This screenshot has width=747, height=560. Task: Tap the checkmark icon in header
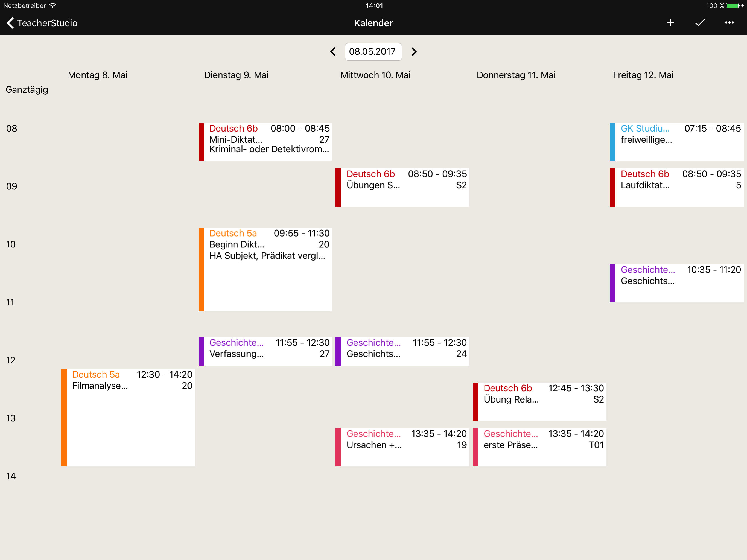coord(700,23)
